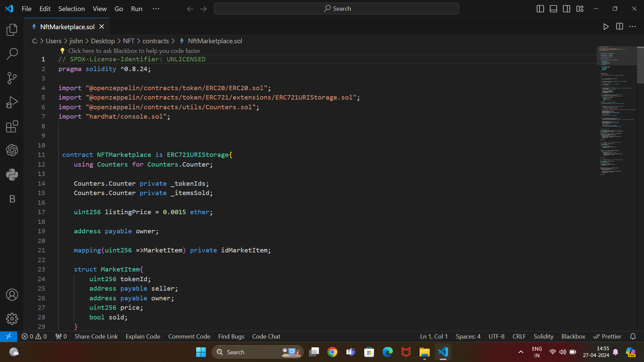Open the Run and Debug view
Image resolution: width=644 pixels, height=362 pixels.
point(12,102)
